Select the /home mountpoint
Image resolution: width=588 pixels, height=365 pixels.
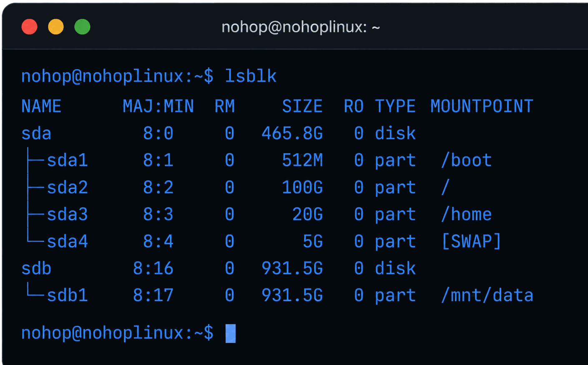click(x=466, y=214)
